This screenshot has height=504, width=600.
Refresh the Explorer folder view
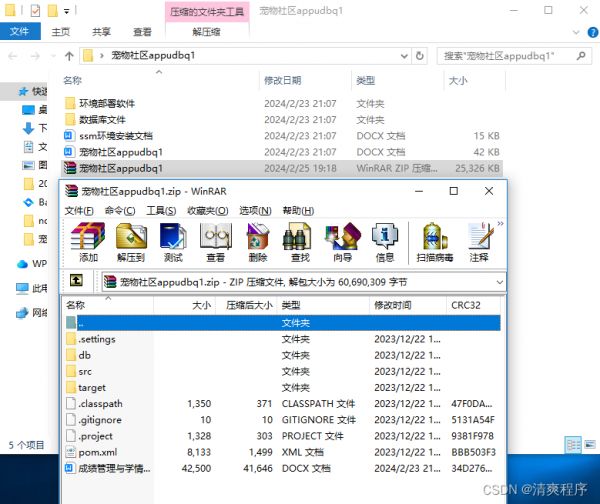(420, 56)
